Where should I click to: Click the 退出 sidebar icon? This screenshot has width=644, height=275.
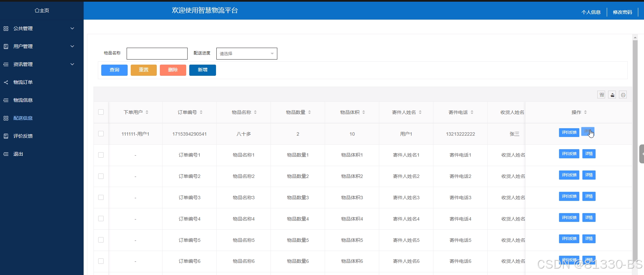6,154
